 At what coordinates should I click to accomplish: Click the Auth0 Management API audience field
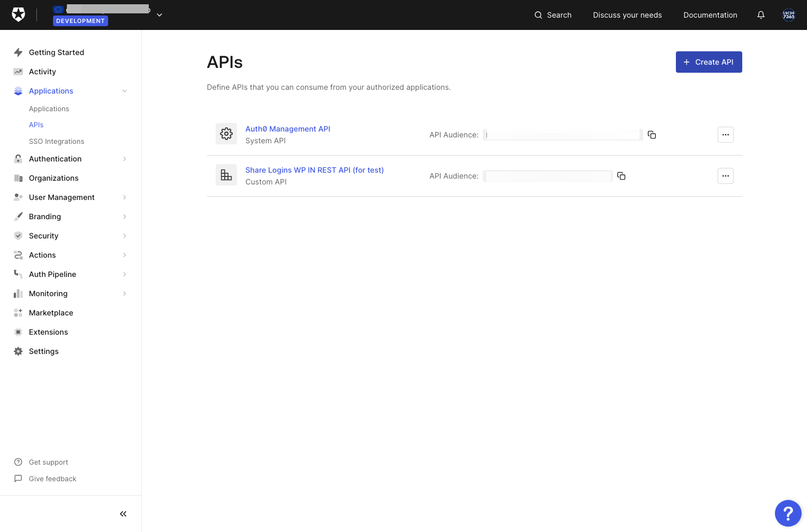pyautogui.click(x=562, y=135)
